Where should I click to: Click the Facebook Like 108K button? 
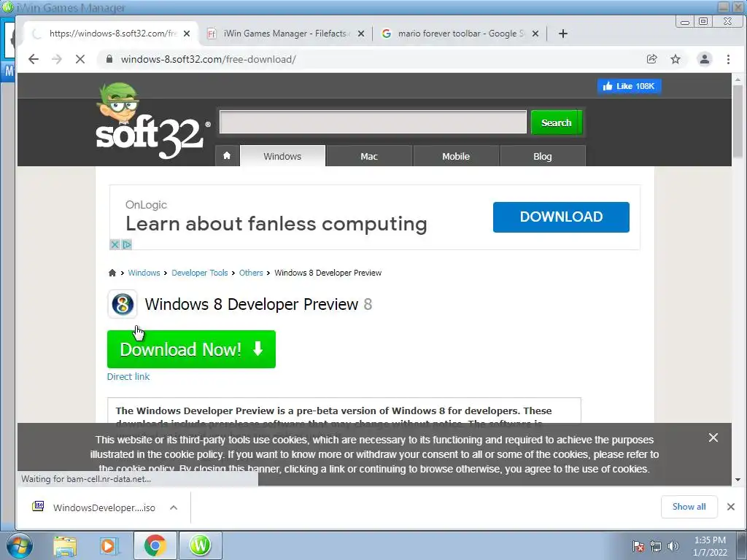(x=630, y=86)
